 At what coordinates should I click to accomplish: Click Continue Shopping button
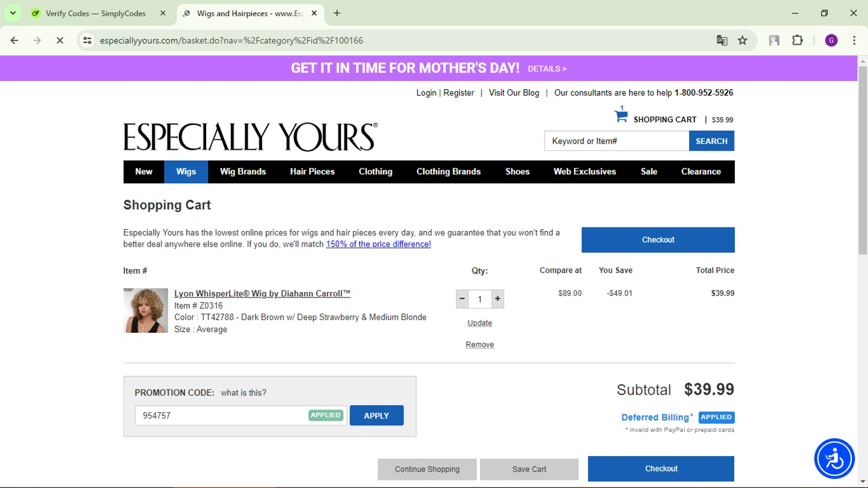tap(427, 469)
